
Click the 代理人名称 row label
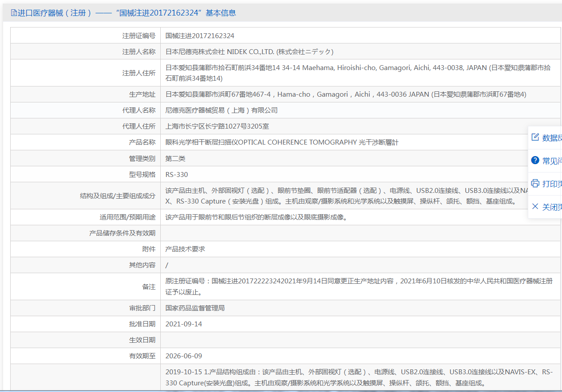pyautogui.click(x=139, y=110)
